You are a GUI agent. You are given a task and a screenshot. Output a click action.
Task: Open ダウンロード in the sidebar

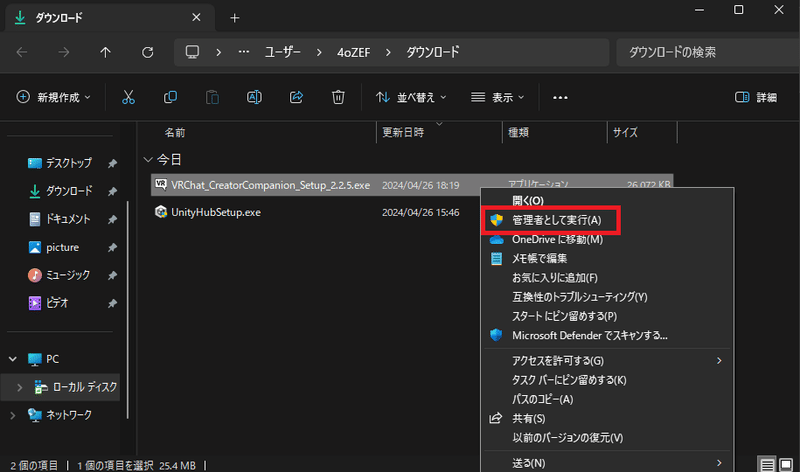[x=60, y=191]
